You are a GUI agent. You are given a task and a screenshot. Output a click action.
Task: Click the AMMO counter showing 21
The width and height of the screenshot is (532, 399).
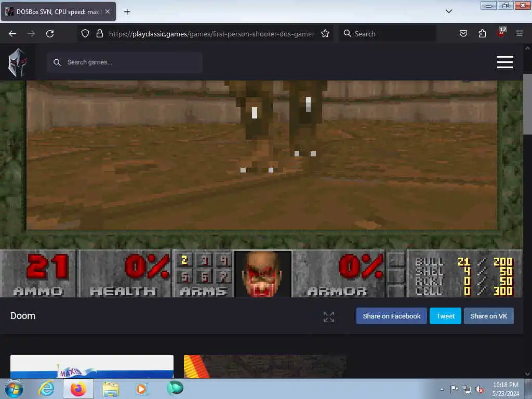[x=38, y=273]
